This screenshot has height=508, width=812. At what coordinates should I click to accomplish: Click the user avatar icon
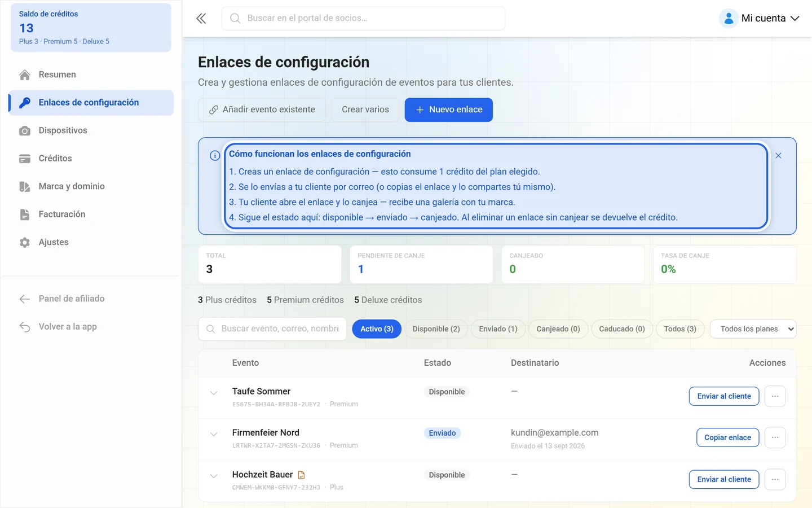click(729, 18)
